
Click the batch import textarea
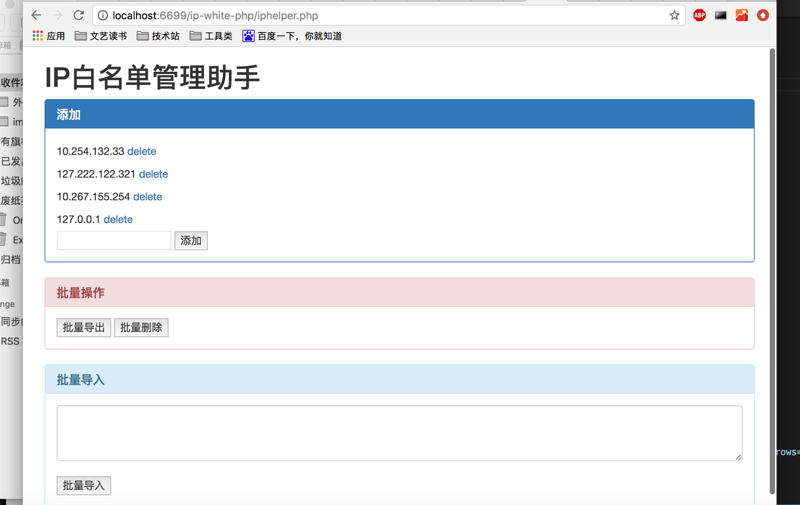399,433
